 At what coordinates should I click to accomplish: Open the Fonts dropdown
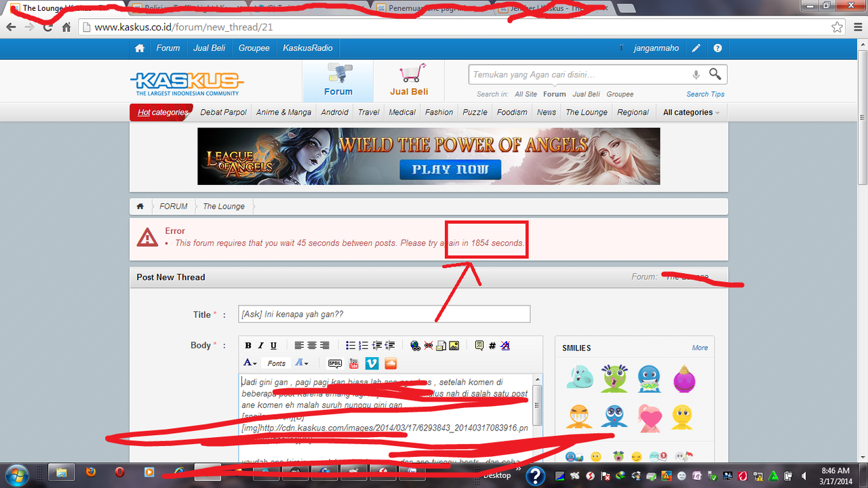276,363
